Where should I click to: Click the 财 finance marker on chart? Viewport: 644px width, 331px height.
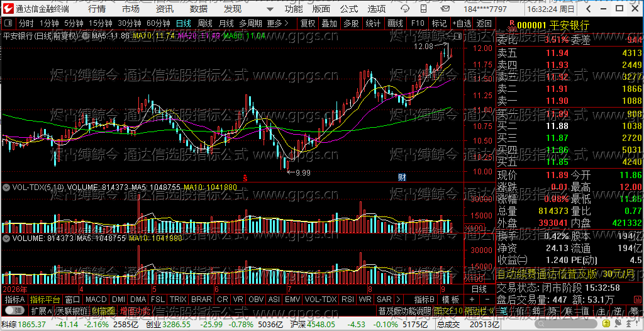(402, 177)
